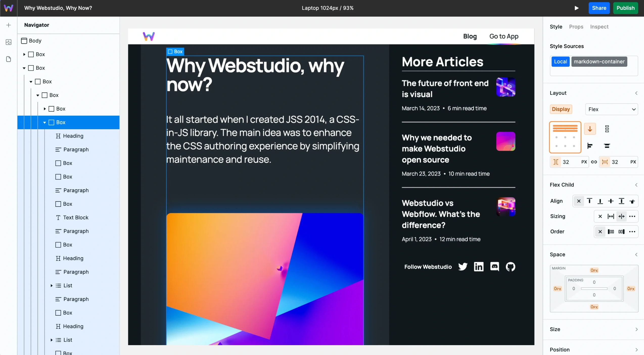Collapse the Space section
This screenshot has height=355, width=644.
(x=636, y=255)
